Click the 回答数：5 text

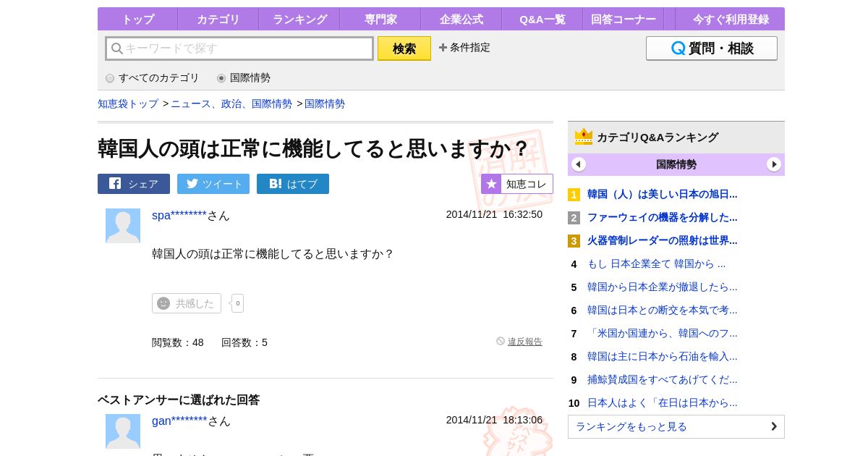(x=244, y=342)
